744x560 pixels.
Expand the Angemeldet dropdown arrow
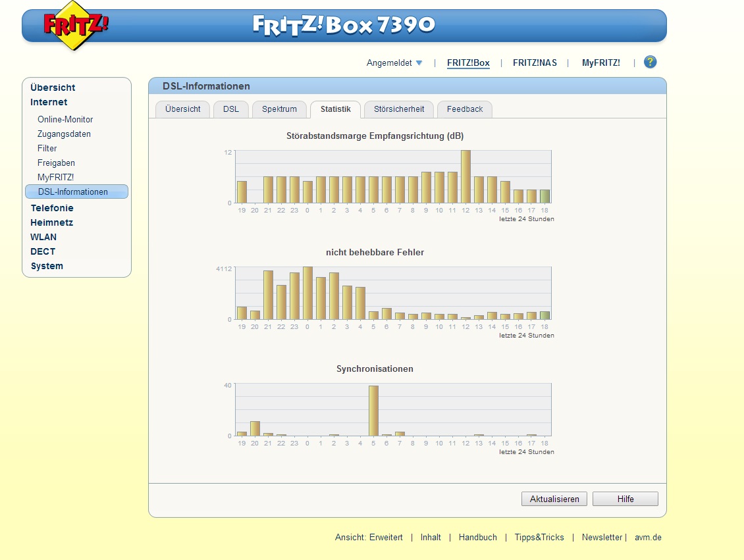(x=419, y=63)
